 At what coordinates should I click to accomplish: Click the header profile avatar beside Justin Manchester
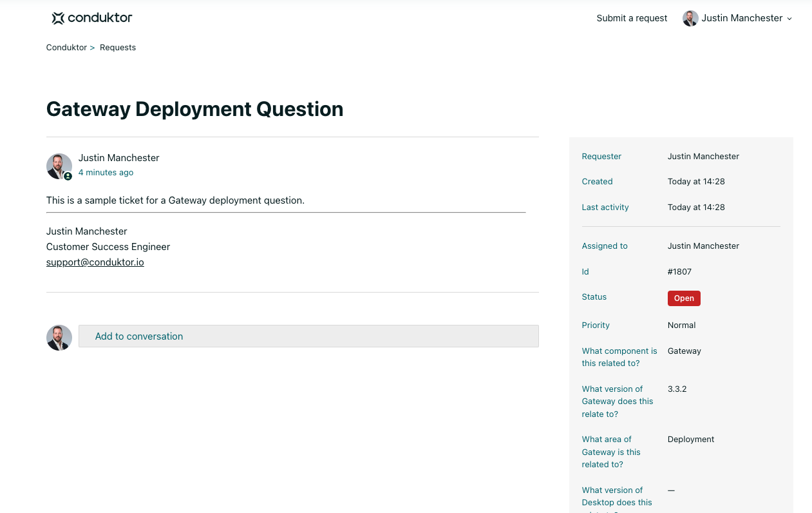coord(690,18)
